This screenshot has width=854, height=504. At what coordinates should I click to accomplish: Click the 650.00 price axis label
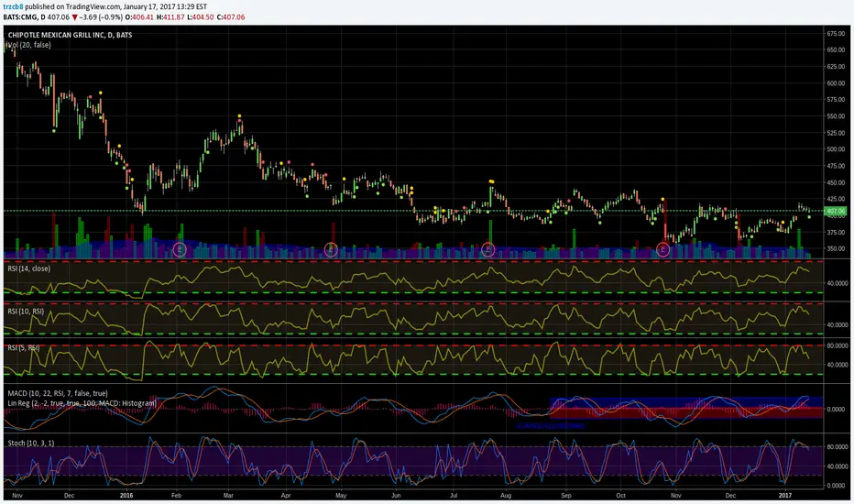(x=835, y=49)
